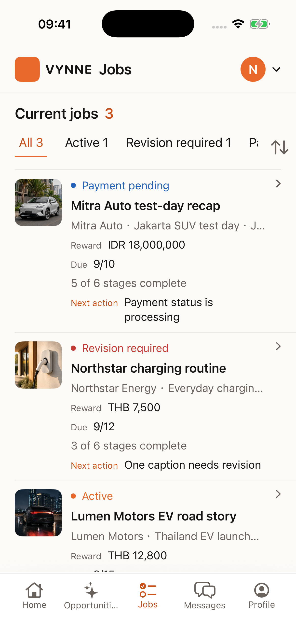Open Mitra Auto job chevron arrow
The height and width of the screenshot is (644, 296).
point(278,183)
